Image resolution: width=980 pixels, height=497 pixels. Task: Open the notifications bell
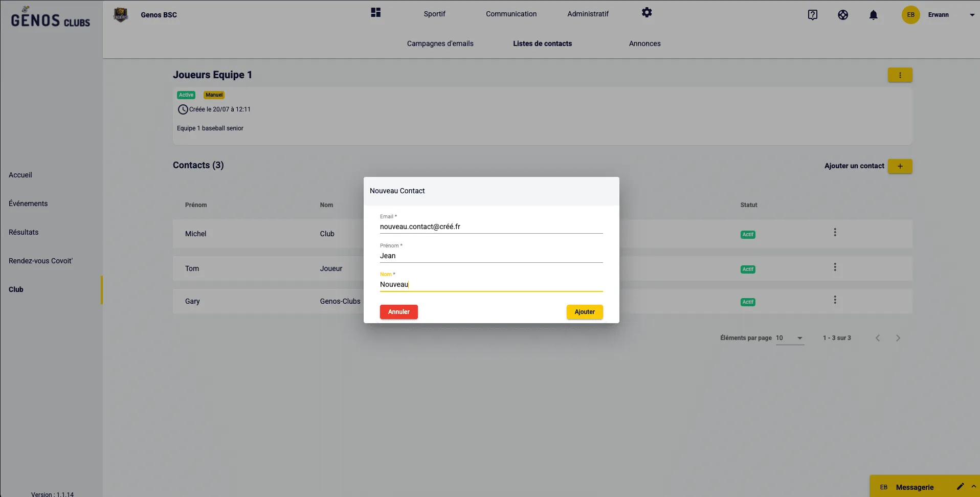[x=873, y=15]
